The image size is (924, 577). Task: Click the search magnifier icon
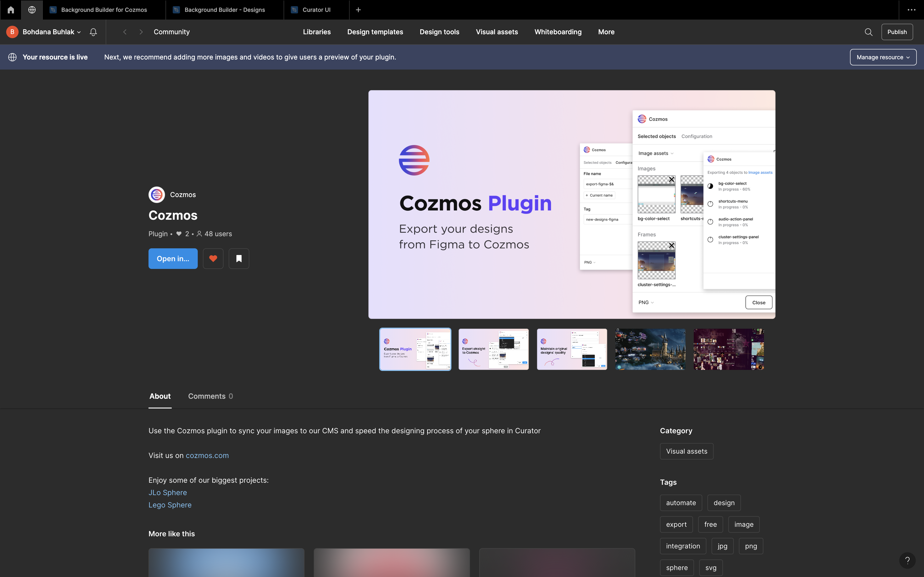point(868,32)
